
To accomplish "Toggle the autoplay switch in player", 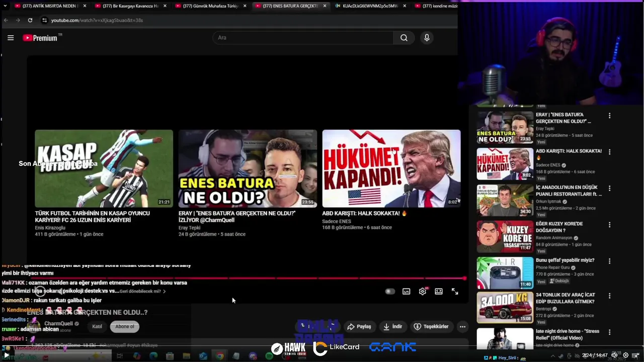I will pyautogui.click(x=390, y=291).
